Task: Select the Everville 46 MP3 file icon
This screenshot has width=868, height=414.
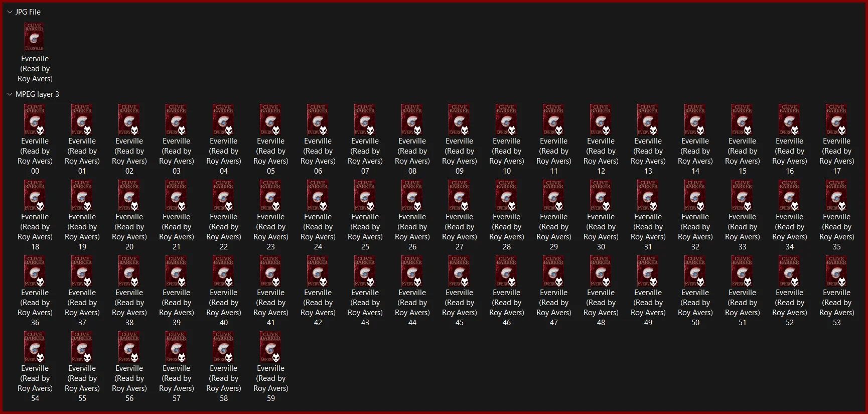Action: (x=506, y=271)
